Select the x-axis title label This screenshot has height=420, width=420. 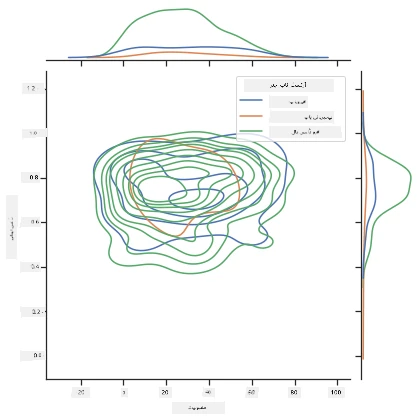[x=198, y=408]
